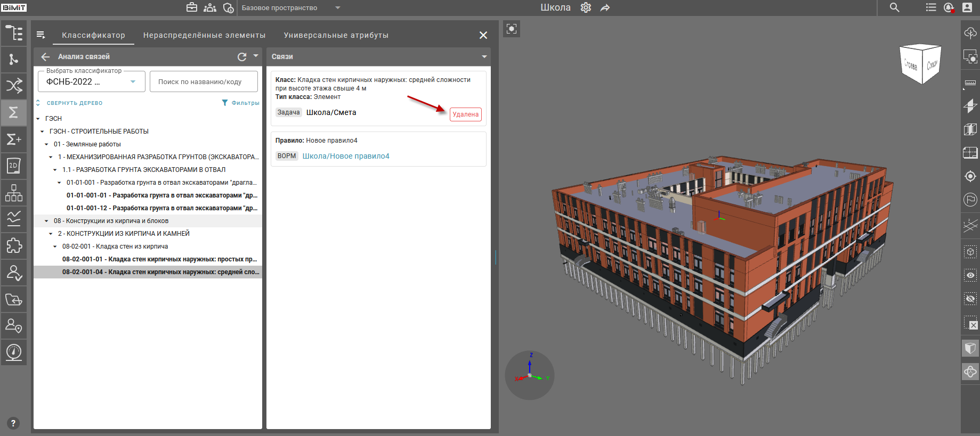Collapse the 08 - Конструкции из кирпича node
Image resolution: width=980 pixels, height=436 pixels.
point(46,221)
